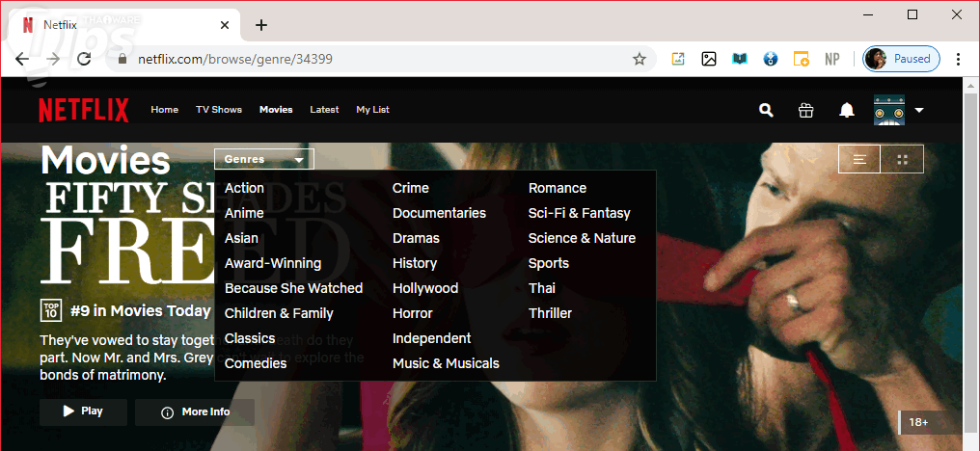Open a new browser tab
The image size is (980, 451).
[x=261, y=25]
